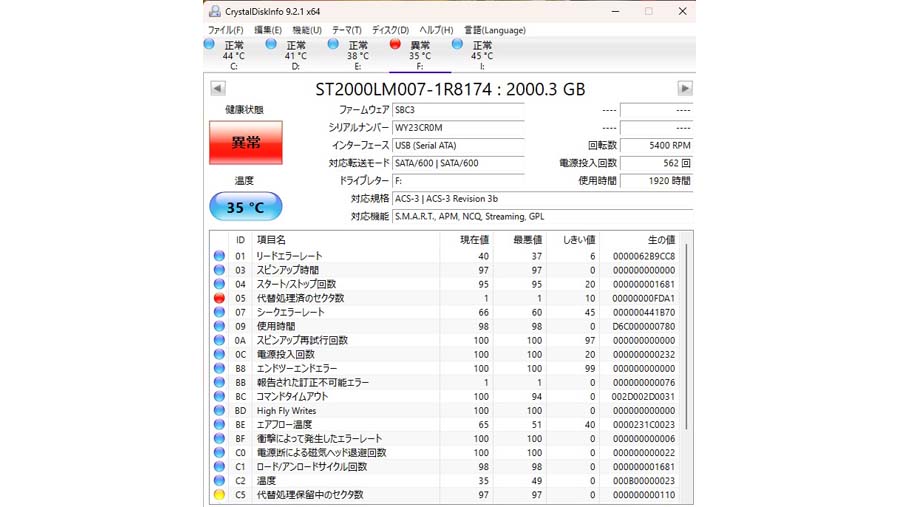This screenshot has height=507, width=900.
Task: Select drive C: status icon
Action: pyautogui.click(x=209, y=45)
